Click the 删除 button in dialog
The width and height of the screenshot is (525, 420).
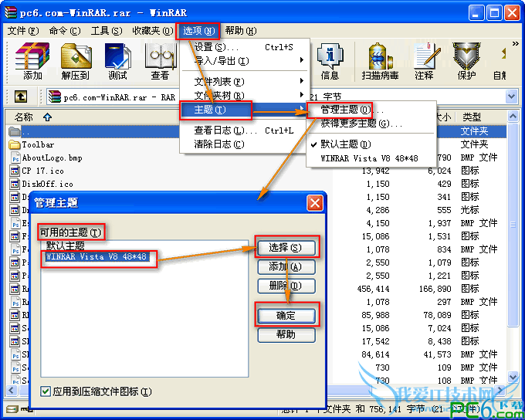pyautogui.click(x=286, y=286)
